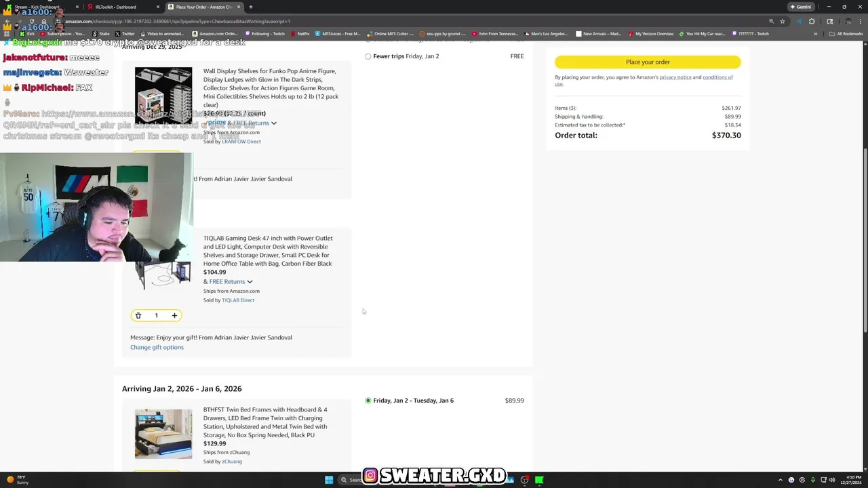868x488 pixels.
Task: Open the taskbar icon with red badge
Action: click(x=524, y=480)
